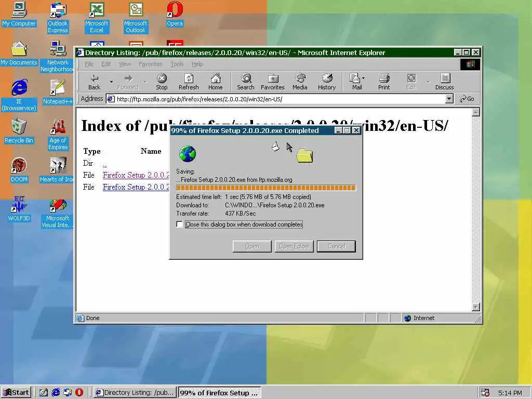Image resolution: width=532 pixels, height=399 pixels.
Task: Stop loading with the Stop button
Action: click(x=162, y=82)
